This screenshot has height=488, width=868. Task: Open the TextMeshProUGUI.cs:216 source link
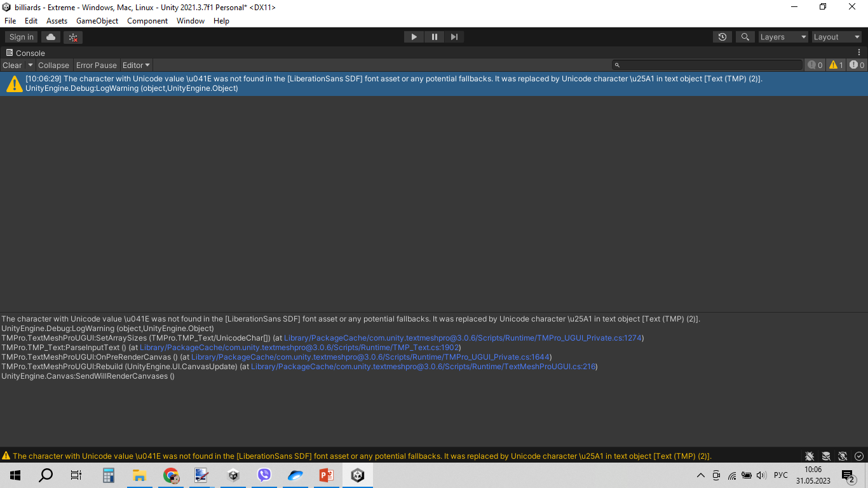[x=424, y=367]
